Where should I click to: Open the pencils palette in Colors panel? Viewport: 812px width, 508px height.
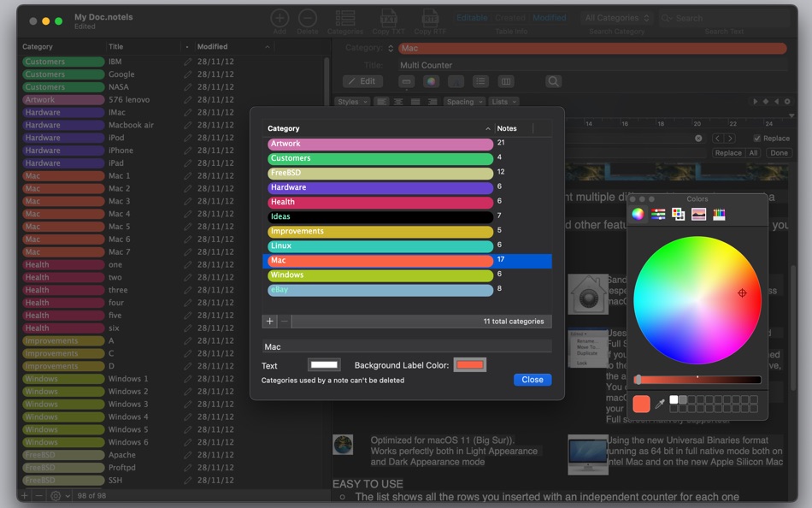pyautogui.click(x=720, y=214)
